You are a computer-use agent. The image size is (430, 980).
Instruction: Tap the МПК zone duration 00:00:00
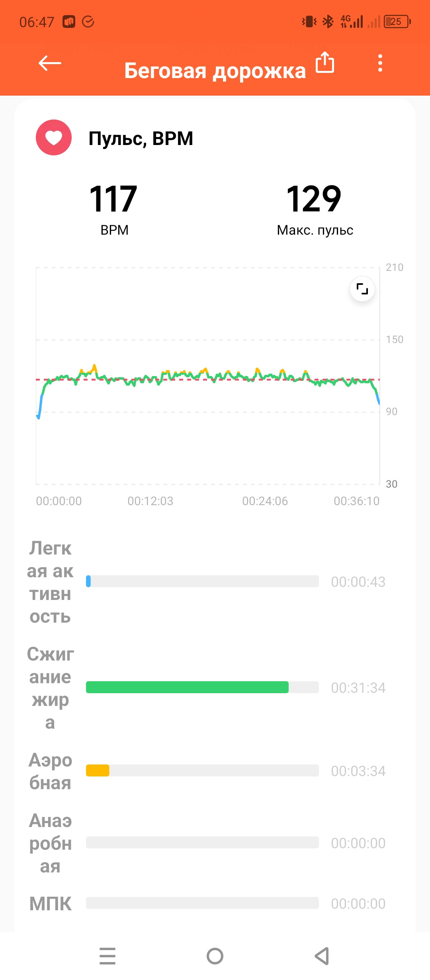click(x=358, y=904)
